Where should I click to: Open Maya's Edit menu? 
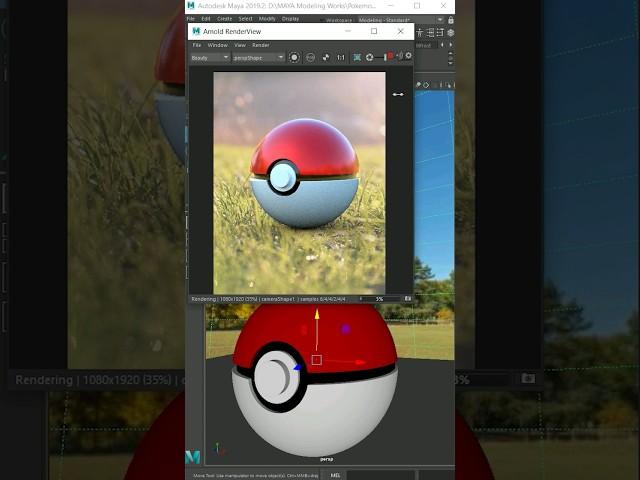click(206, 19)
